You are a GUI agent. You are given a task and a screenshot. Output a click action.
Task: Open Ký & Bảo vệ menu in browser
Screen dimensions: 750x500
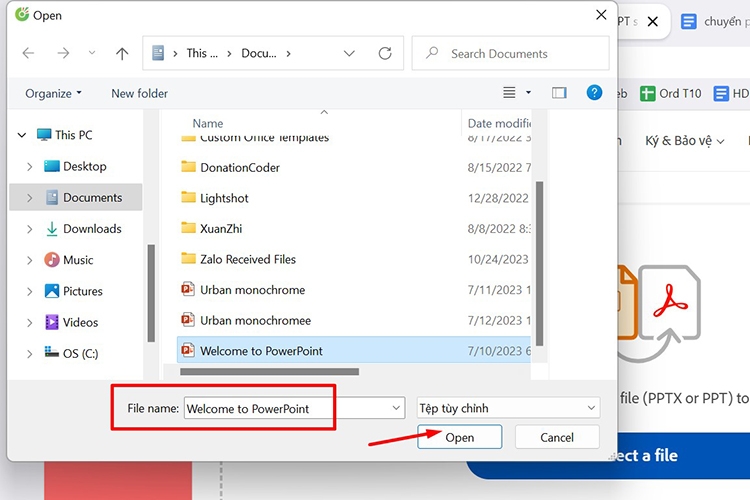pos(684,141)
